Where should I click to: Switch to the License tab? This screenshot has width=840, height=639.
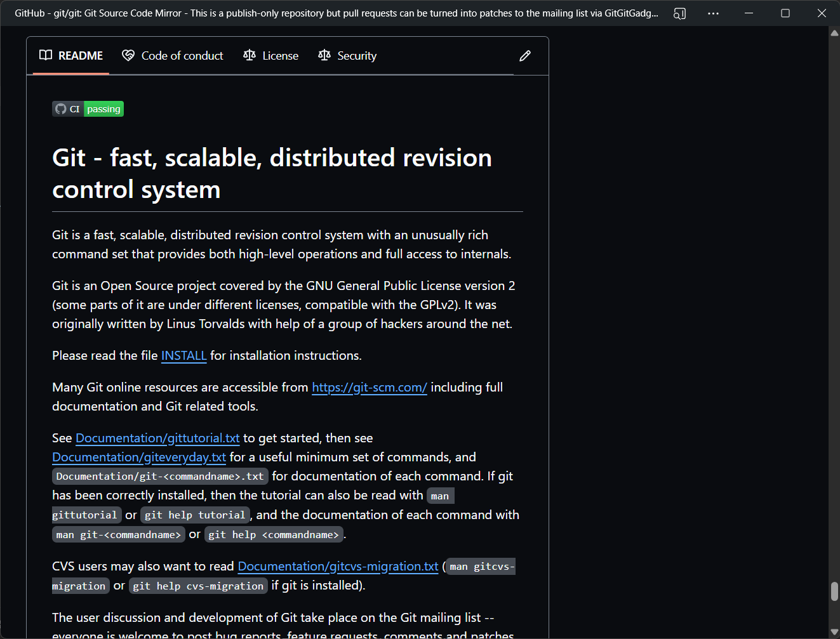(x=280, y=56)
